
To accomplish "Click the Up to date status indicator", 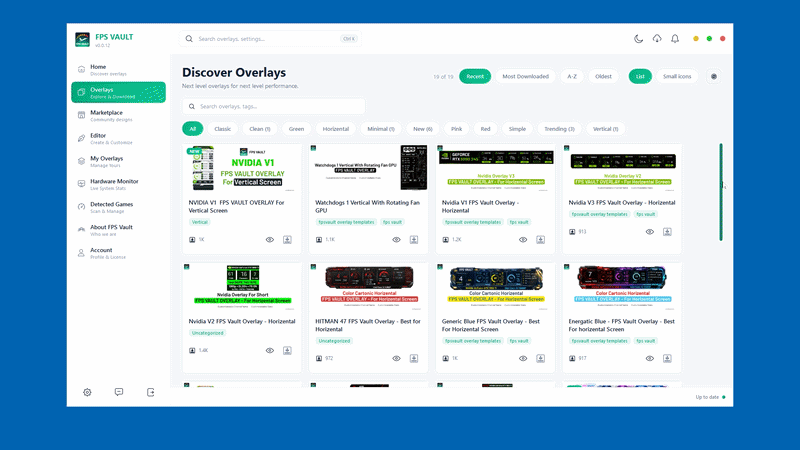I will [711, 397].
